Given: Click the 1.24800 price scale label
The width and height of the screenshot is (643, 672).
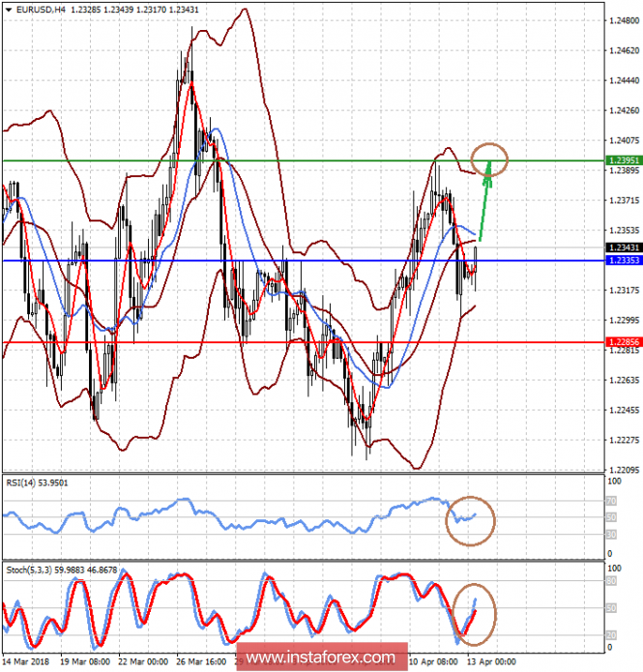Looking at the screenshot, I should pos(624,20).
